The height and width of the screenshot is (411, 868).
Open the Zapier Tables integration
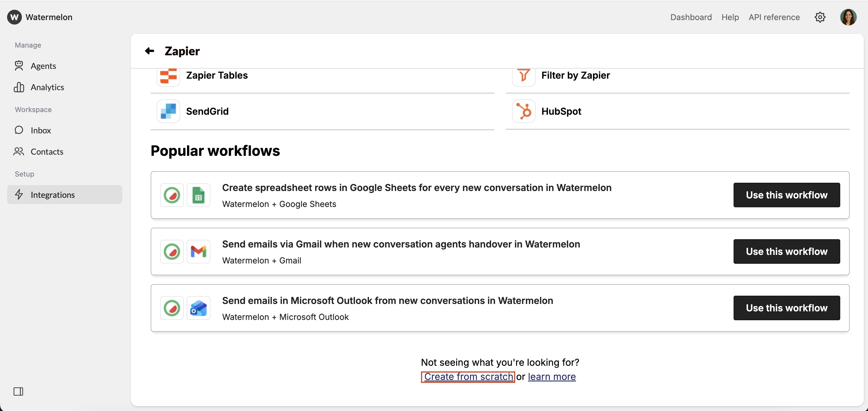(217, 75)
